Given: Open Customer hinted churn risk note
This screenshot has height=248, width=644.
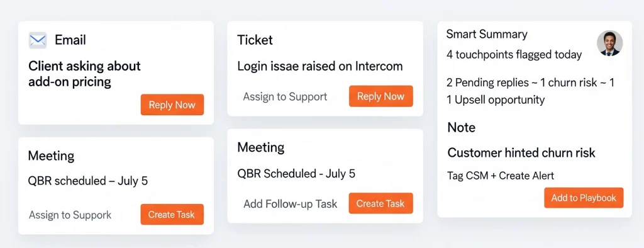Looking at the screenshot, I should pos(521,152).
